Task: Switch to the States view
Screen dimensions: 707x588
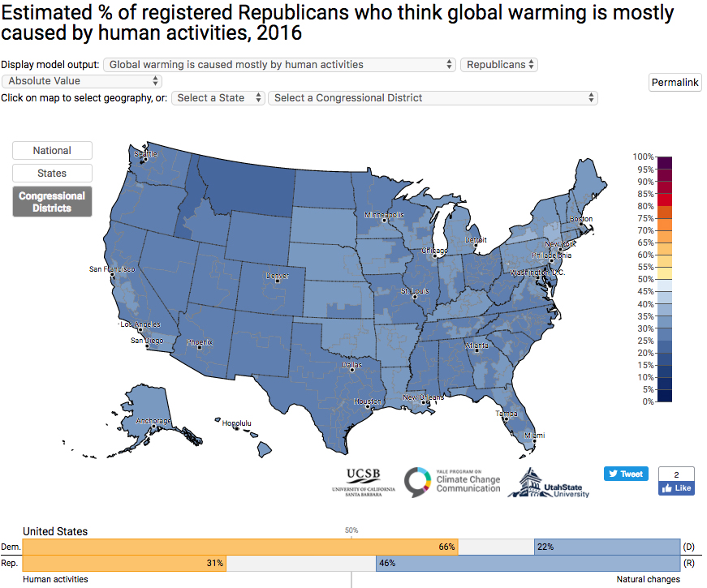Action: [52, 173]
